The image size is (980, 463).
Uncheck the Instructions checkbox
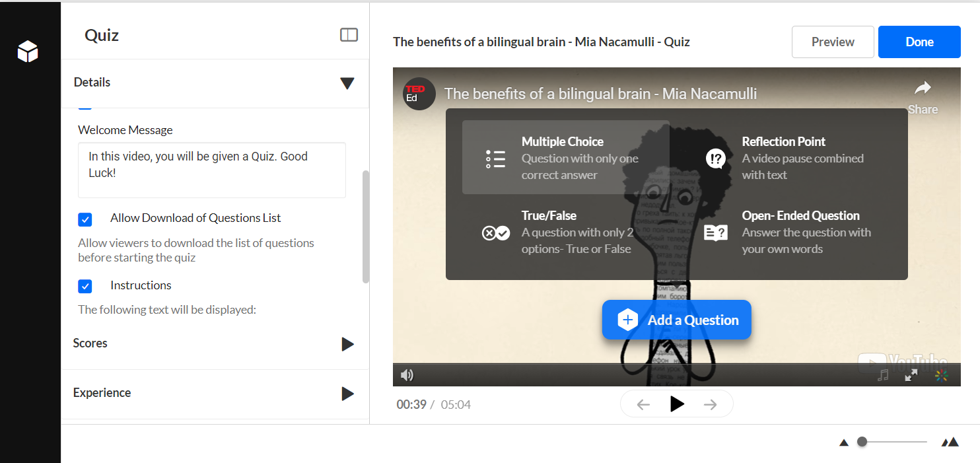85,286
